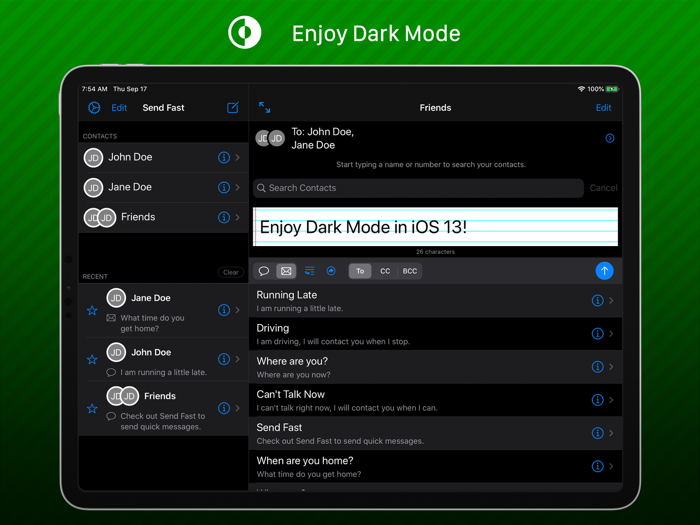Select the Running Late template
This screenshot has height=525, width=700.
click(x=435, y=301)
